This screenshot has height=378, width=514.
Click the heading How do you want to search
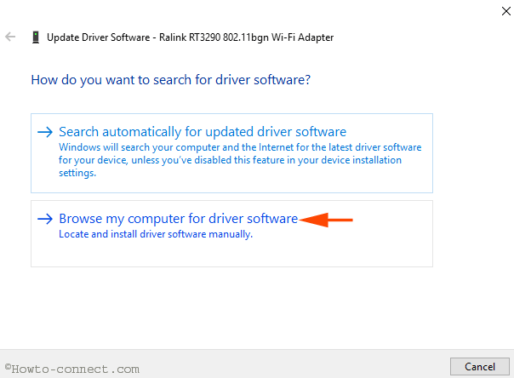point(171,80)
